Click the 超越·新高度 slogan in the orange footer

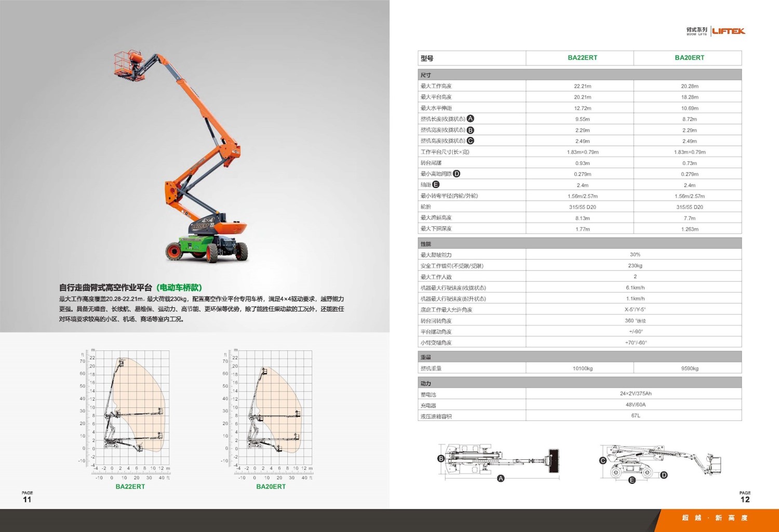pyautogui.click(x=715, y=517)
